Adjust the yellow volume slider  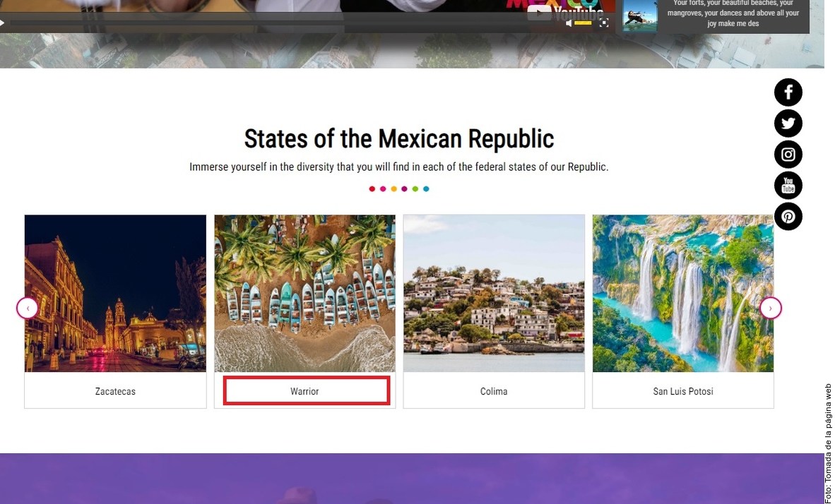coord(583,23)
